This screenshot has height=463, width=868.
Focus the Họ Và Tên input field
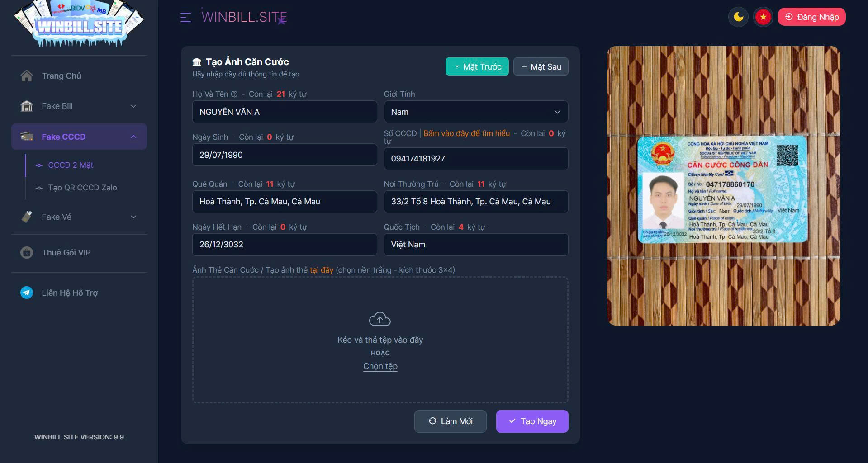(x=285, y=112)
